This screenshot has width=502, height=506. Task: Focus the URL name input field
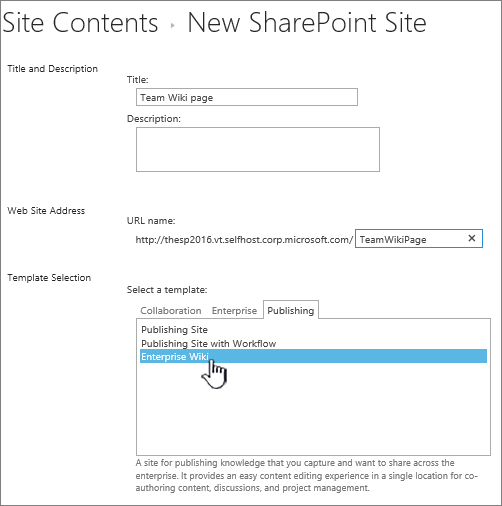[412, 239]
